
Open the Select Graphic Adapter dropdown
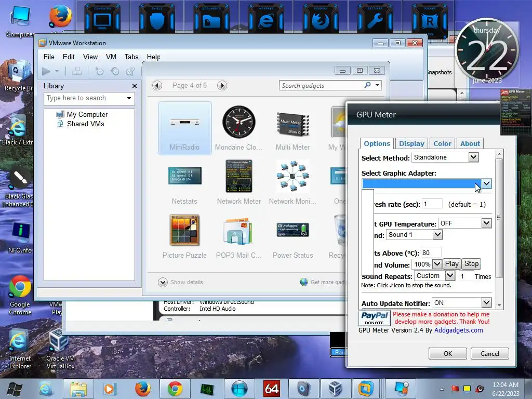tap(486, 183)
